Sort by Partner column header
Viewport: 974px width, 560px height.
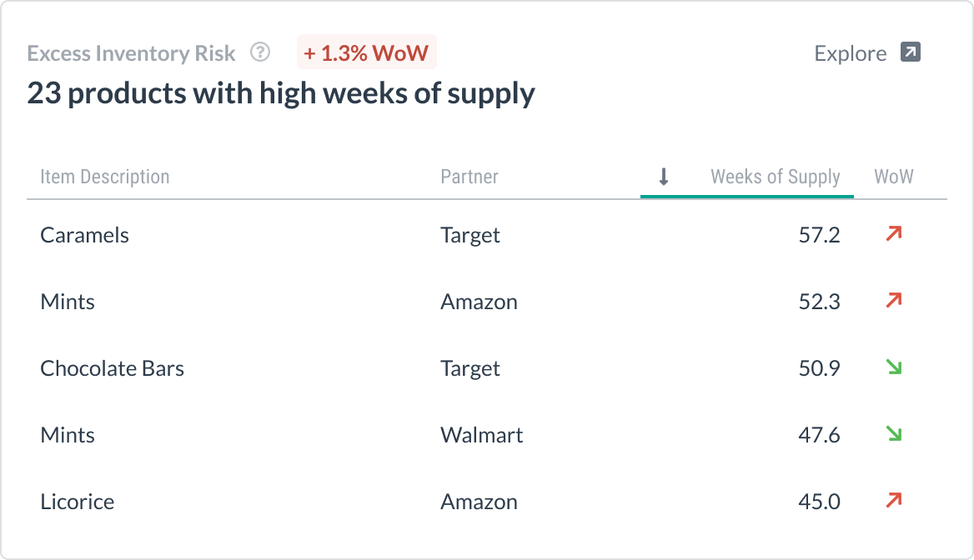point(469,177)
